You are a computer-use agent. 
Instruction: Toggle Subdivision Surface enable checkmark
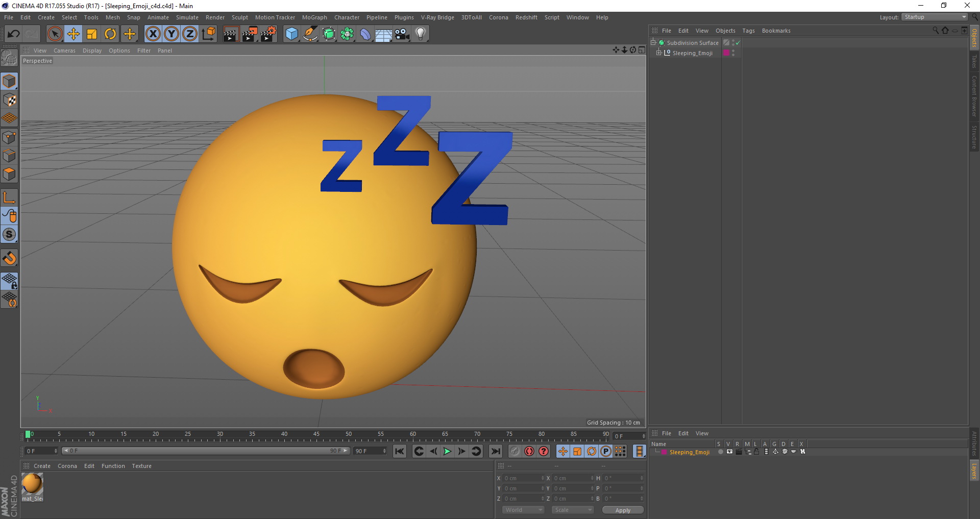738,43
